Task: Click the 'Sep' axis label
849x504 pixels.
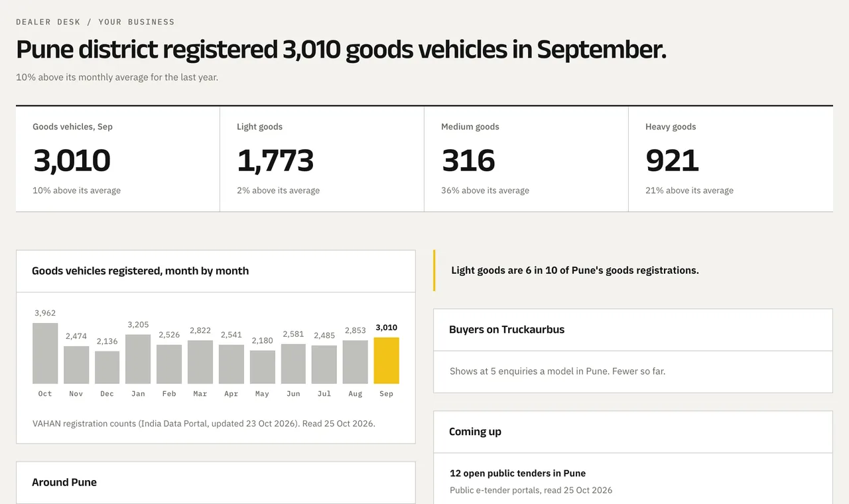Action: point(386,394)
